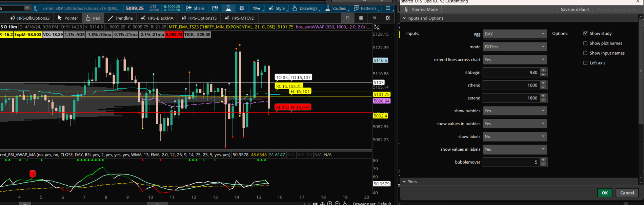This screenshot has width=644, height=205.
Task: Open the Patterns menu
Action: [x=365, y=8]
